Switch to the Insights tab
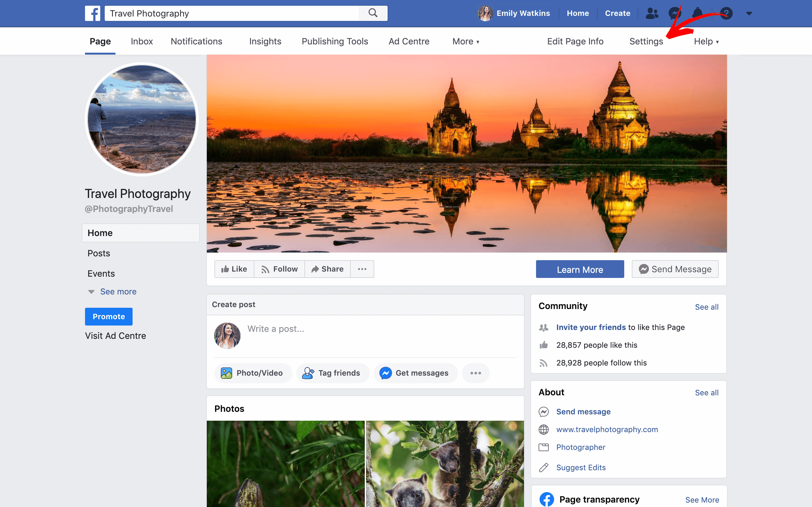Image resolution: width=812 pixels, height=507 pixels. point(265,41)
